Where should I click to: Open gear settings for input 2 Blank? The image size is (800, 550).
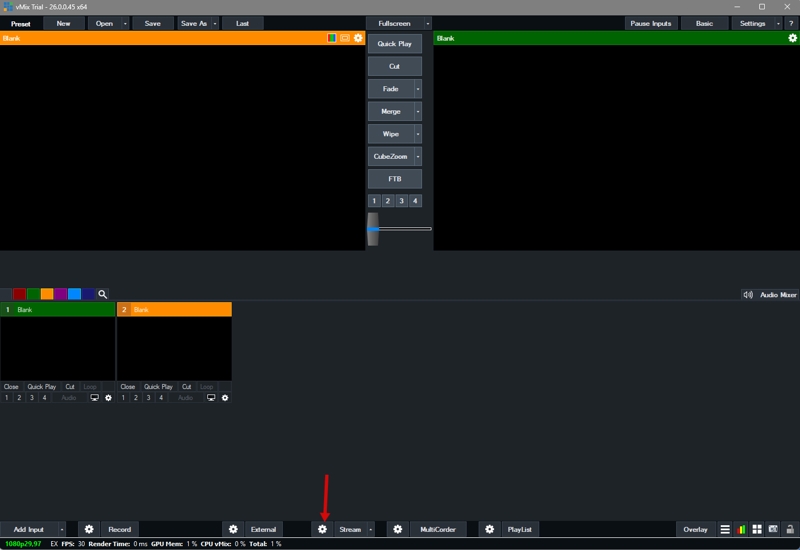[225, 397]
